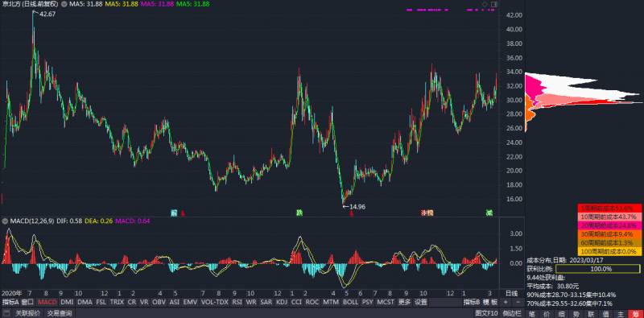
Task: Click the 指标B group selector
Action: [473, 302]
